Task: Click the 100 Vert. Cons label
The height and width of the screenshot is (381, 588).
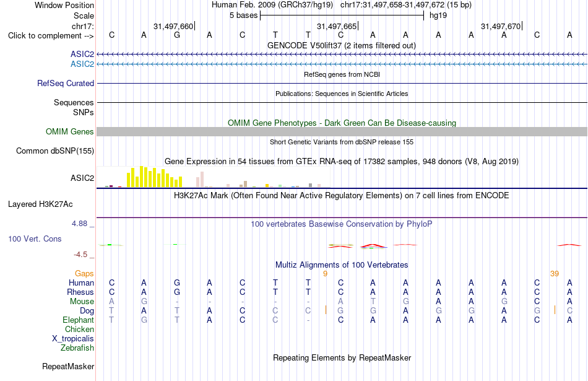Action: [35, 239]
